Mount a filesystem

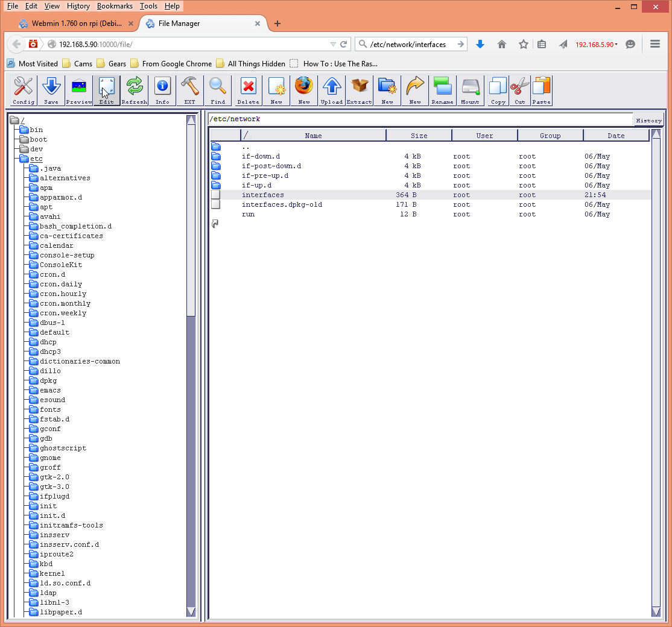[470, 89]
